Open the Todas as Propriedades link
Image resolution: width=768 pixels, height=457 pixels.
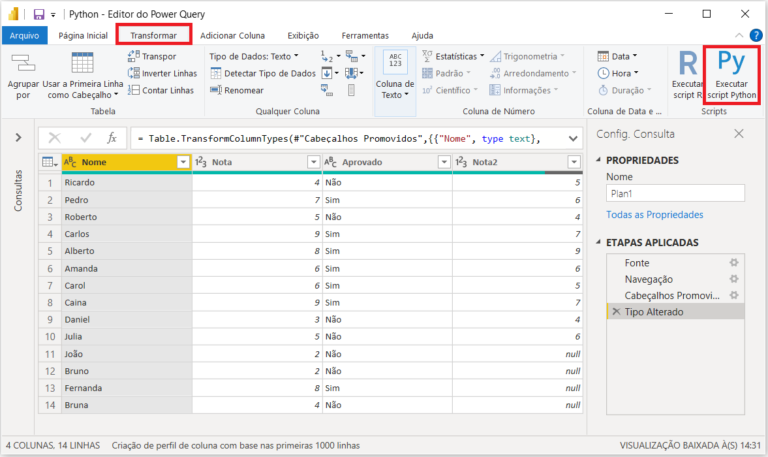tap(654, 215)
